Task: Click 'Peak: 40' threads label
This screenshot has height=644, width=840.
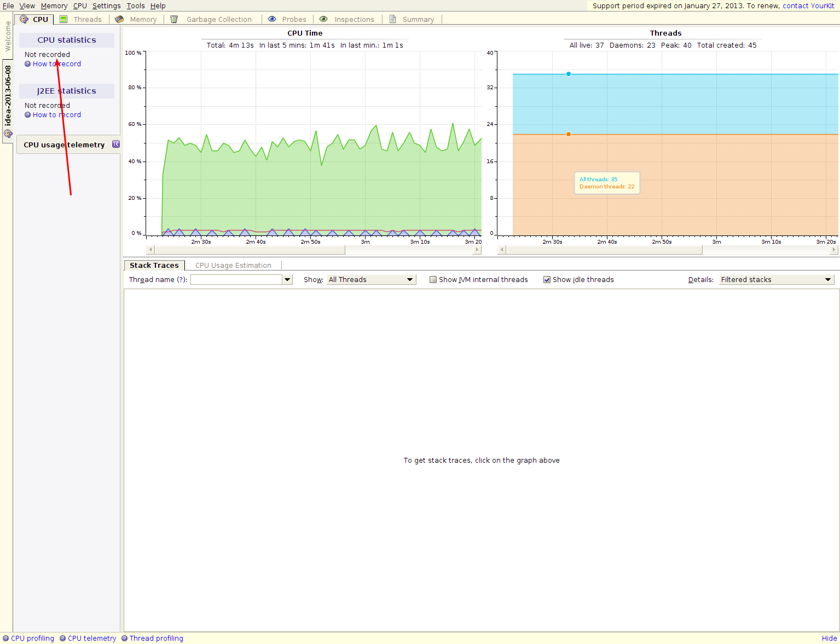Action: point(676,45)
